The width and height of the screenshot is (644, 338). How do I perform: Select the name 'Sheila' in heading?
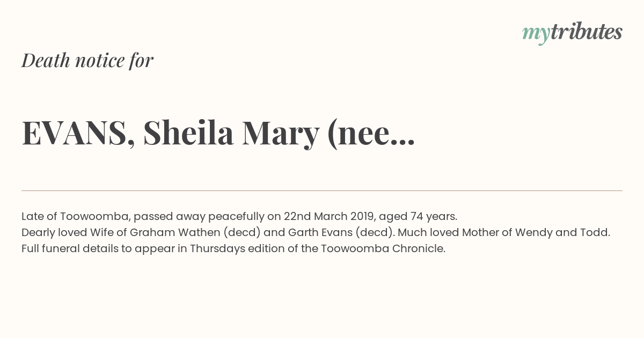(x=188, y=134)
